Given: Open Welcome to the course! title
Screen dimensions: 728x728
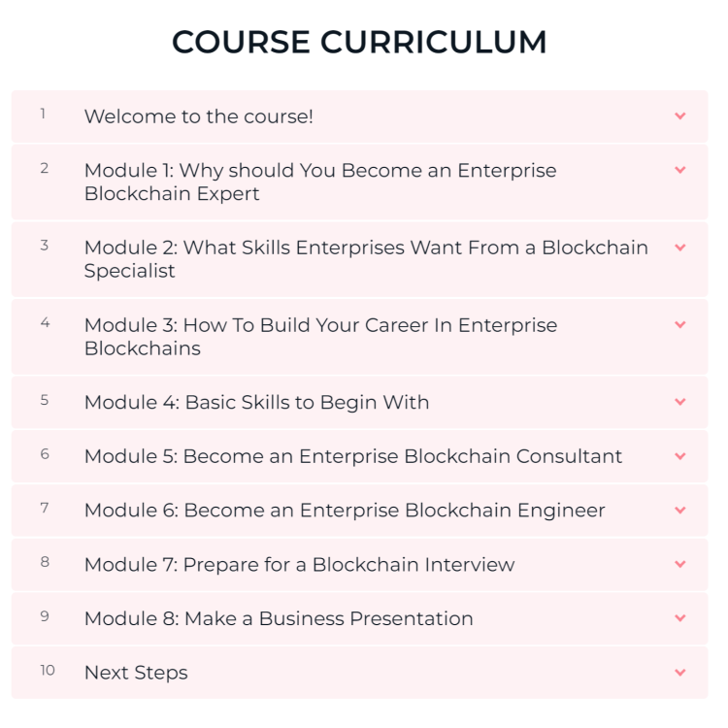Looking at the screenshot, I should [199, 116].
